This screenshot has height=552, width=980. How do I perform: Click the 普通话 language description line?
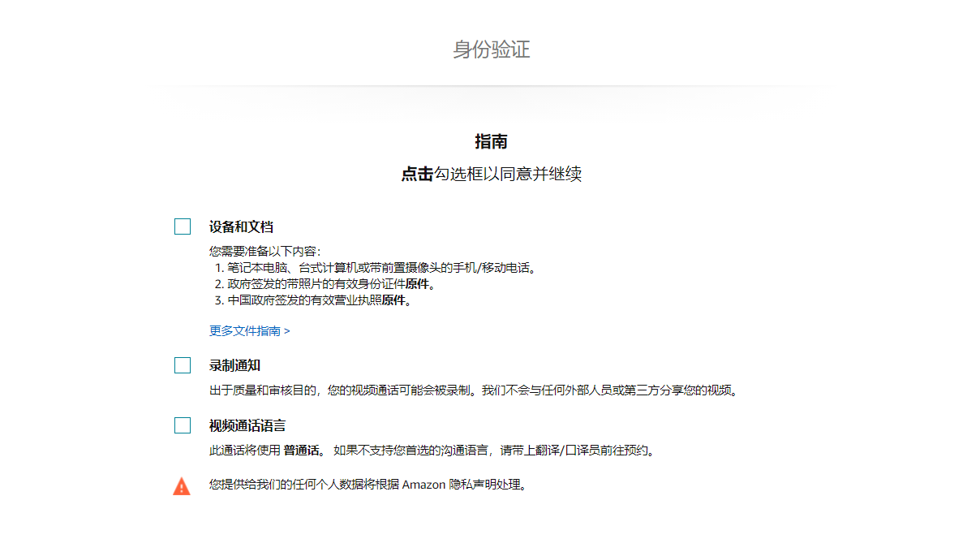(x=432, y=451)
